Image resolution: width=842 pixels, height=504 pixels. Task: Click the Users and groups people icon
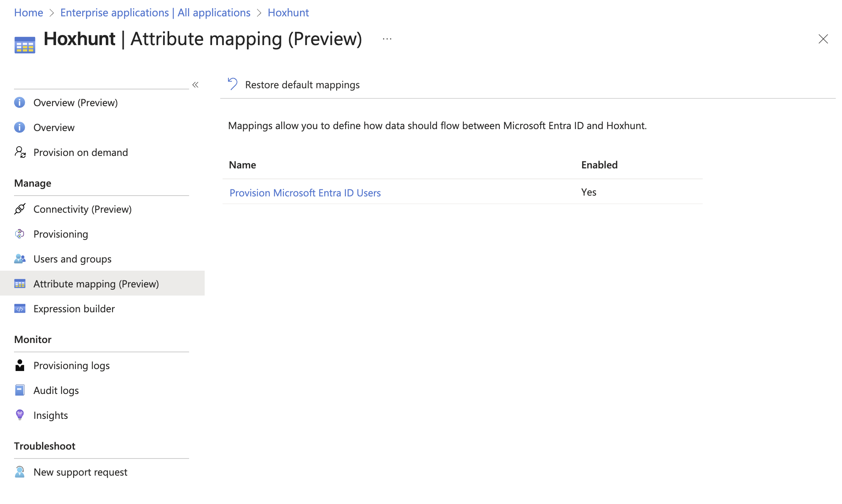[20, 259]
